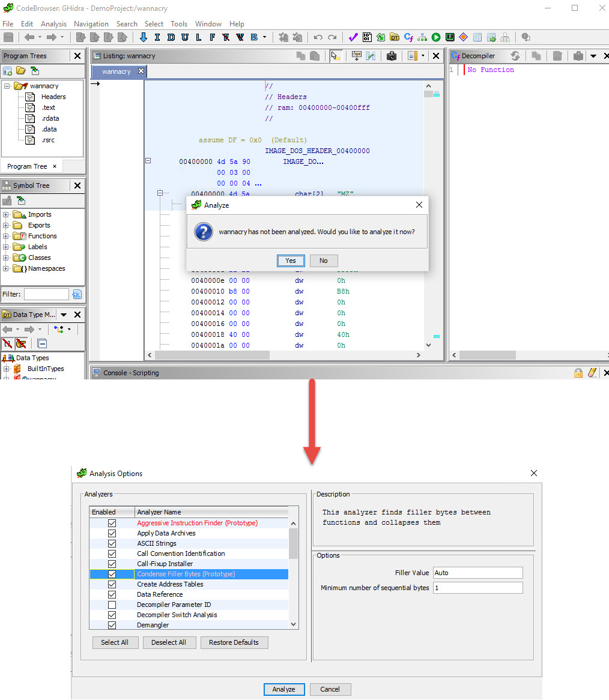This screenshot has height=700, width=609.
Task: Open the Tools menu
Action: (x=179, y=23)
